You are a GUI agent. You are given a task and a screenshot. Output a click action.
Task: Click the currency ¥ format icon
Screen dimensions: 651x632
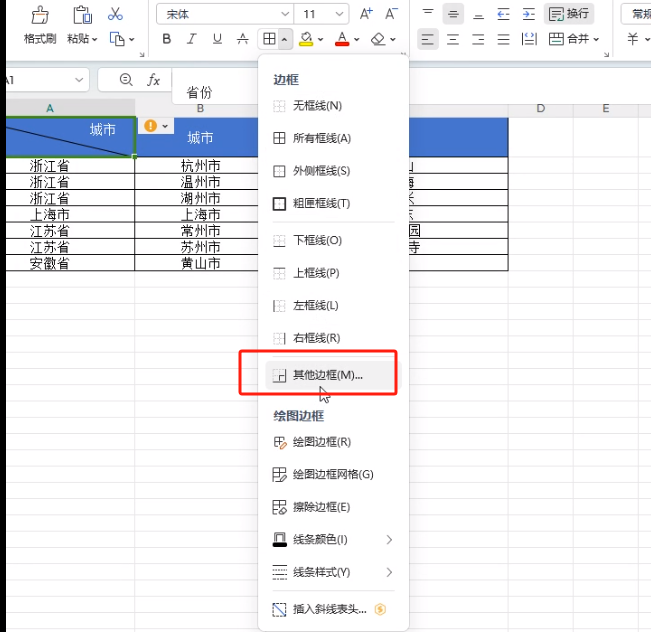[x=632, y=39]
